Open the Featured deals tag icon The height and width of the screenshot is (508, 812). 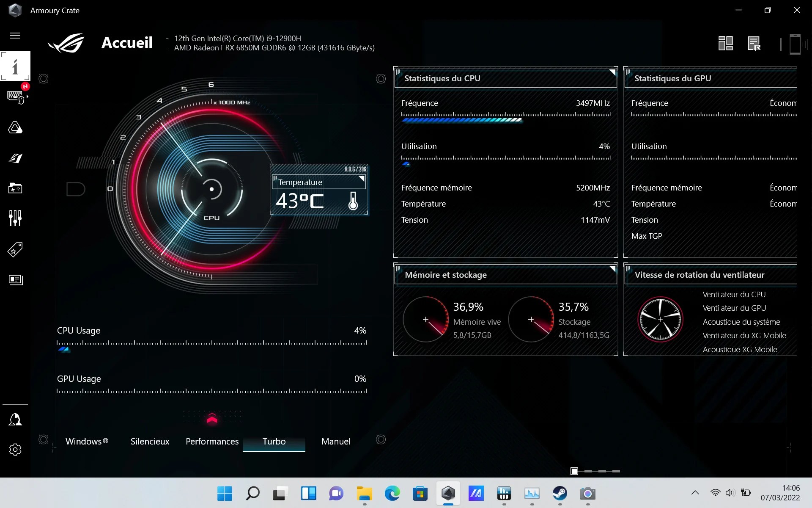[15, 249]
